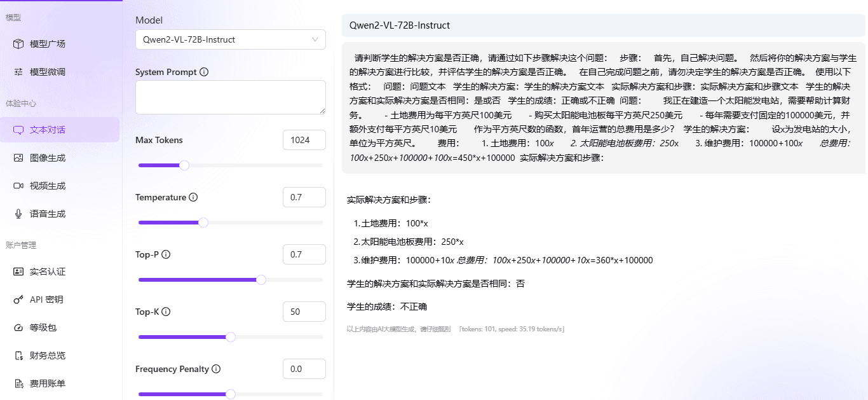The width and height of the screenshot is (868, 400).
Task: Click the Temperature info icon
Action: 194,197
